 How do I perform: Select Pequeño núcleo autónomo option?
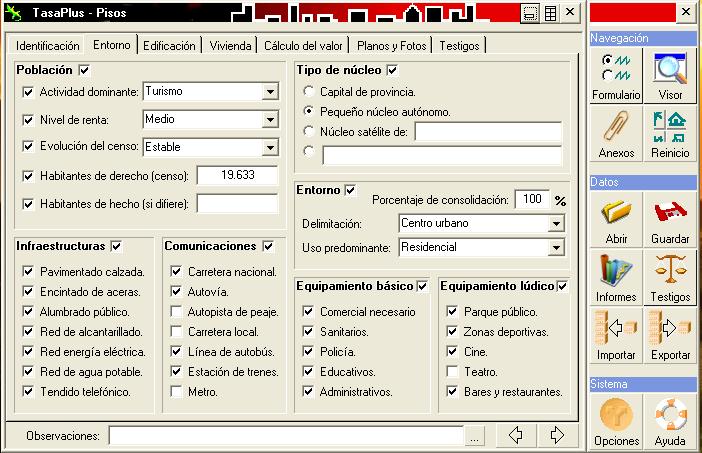tap(308, 111)
